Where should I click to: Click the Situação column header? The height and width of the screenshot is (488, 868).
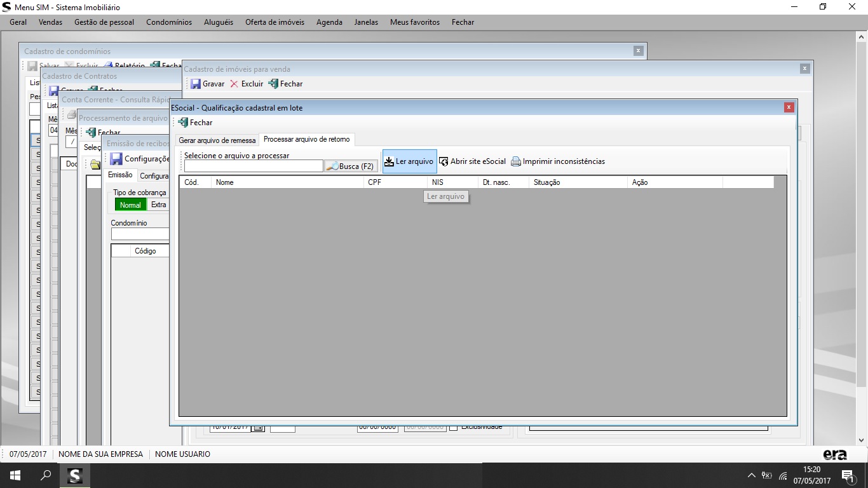tap(578, 182)
